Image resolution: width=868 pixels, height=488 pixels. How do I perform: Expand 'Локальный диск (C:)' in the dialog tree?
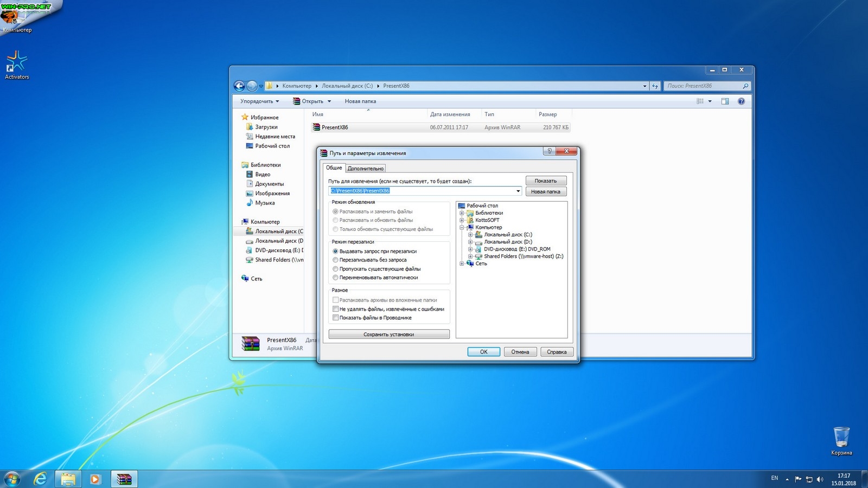click(470, 235)
